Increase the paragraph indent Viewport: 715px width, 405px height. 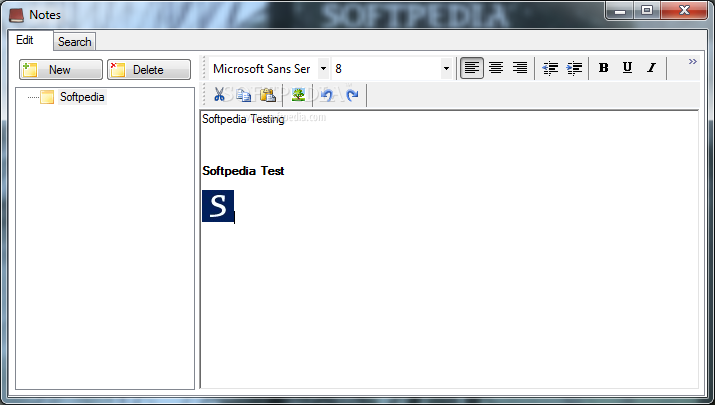pos(574,68)
